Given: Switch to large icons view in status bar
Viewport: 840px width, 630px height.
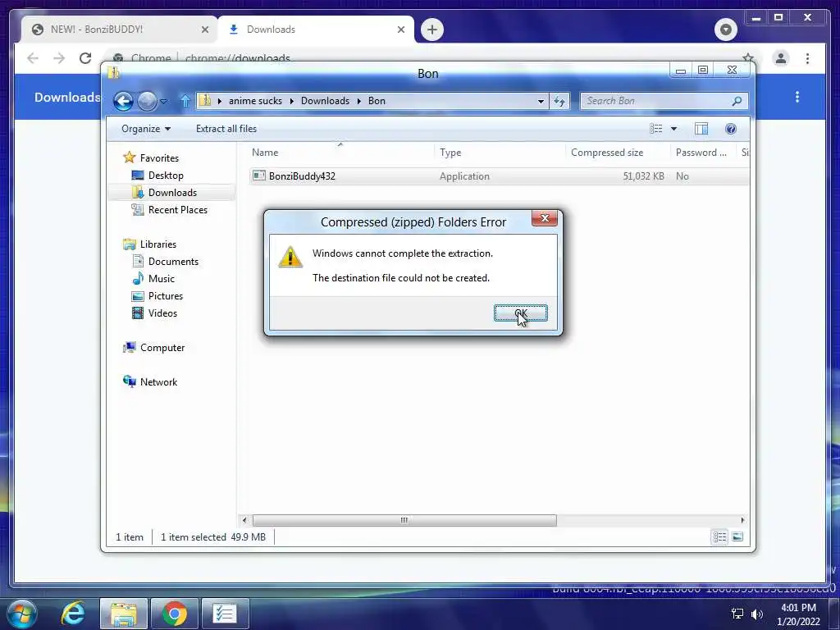Looking at the screenshot, I should pyautogui.click(x=737, y=536).
